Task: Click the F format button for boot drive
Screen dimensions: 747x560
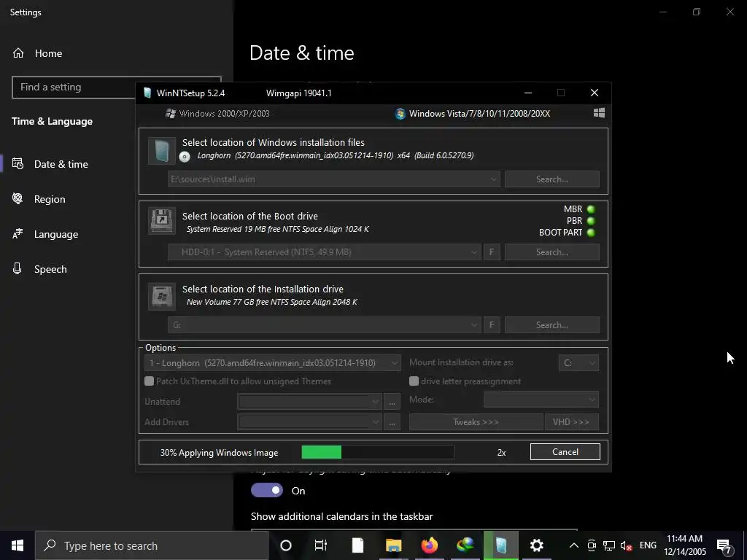Action: (x=492, y=252)
